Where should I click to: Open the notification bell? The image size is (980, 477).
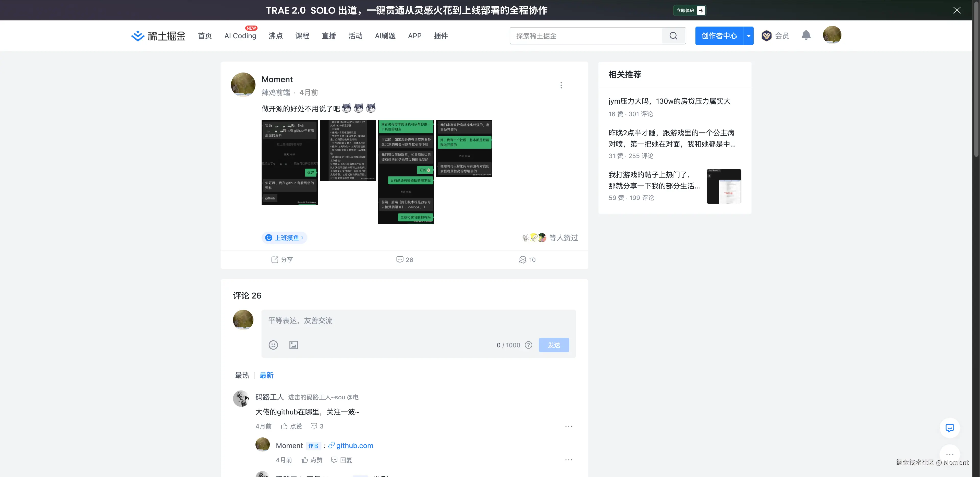(x=806, y=35)
